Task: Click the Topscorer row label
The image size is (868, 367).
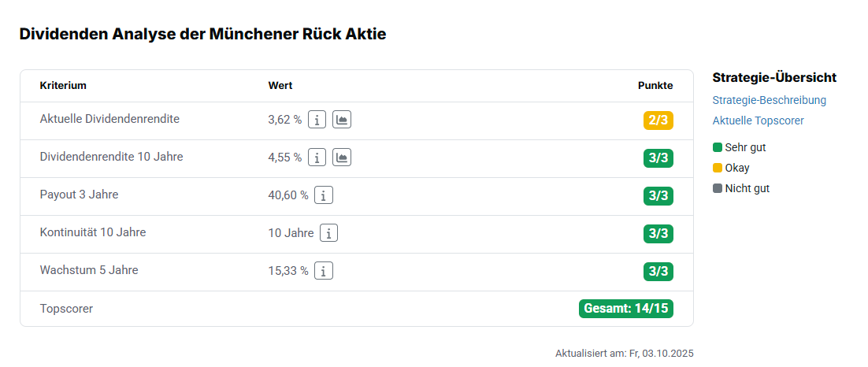Action: click(66, 309)
